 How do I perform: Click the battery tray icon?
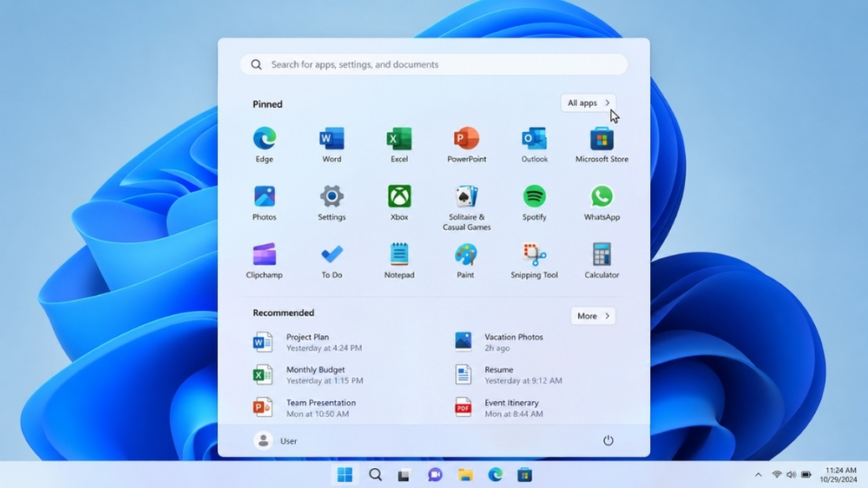(x=806, y=475)
